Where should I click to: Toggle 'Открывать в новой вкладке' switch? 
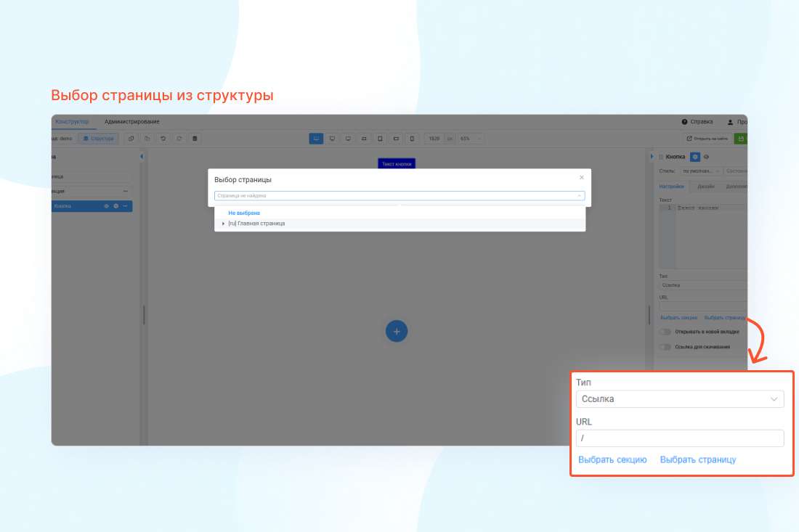click(x=665, y=332)
